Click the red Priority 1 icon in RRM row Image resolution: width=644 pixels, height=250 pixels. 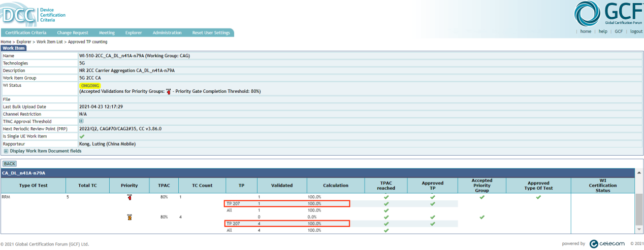(x=130, y=197)
